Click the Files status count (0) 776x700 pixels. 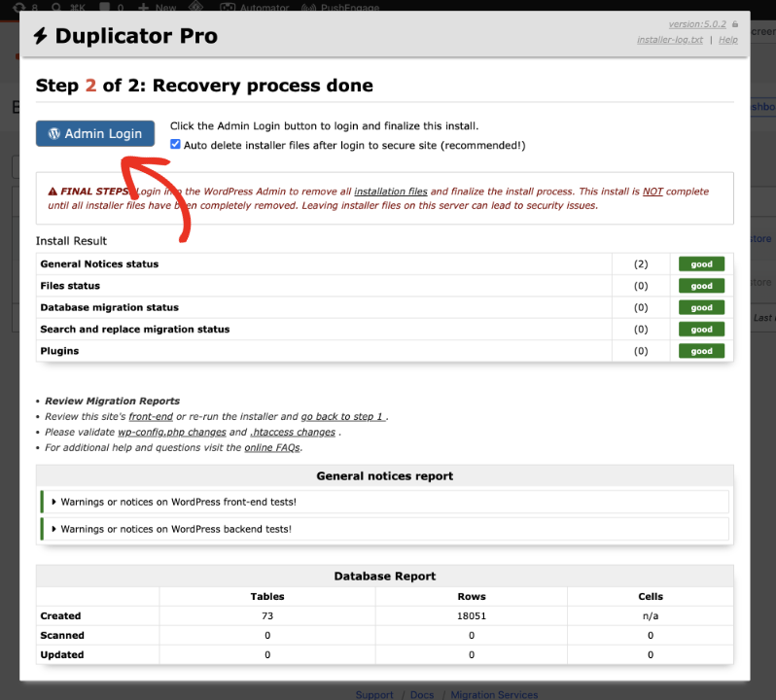pos(641,286)
